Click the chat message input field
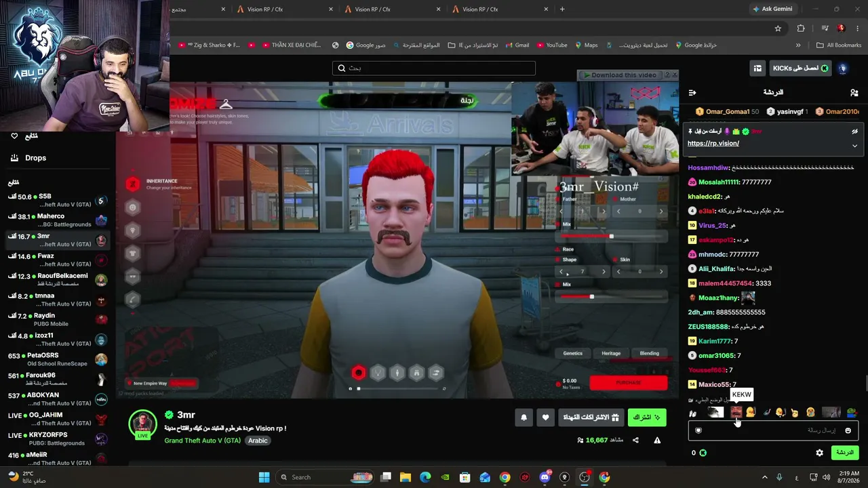 point(773,430)
